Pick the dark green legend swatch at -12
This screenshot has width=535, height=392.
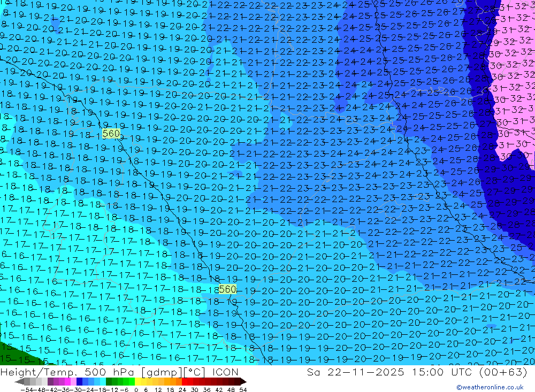109,382
